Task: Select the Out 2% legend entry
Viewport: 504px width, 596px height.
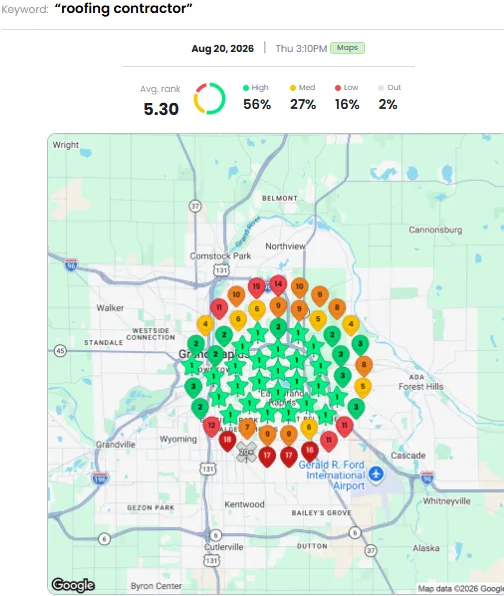Action: pyautogui.click(x=389, y=98)
